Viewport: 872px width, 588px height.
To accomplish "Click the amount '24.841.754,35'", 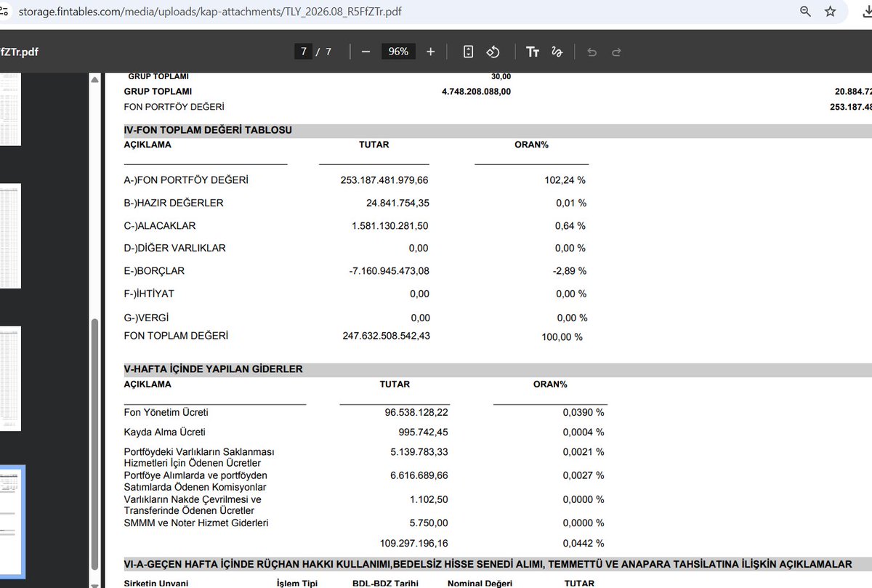I will (x=397, y=203).
